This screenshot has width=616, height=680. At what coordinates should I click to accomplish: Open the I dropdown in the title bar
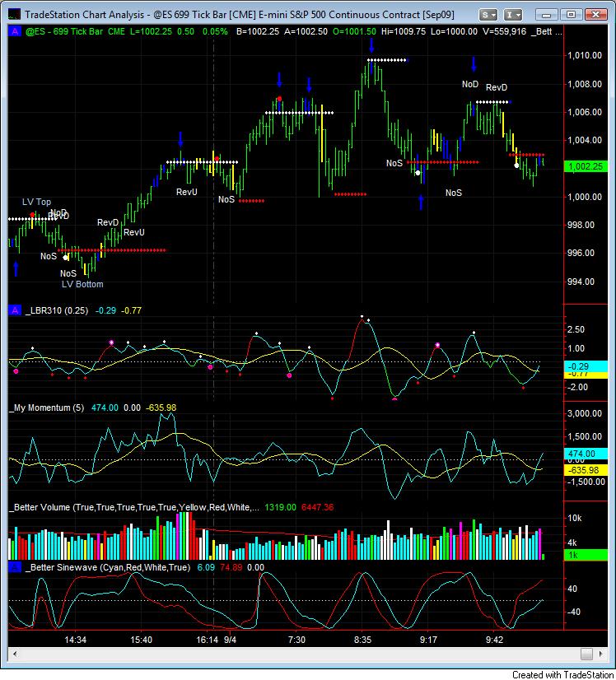[512, 15]
